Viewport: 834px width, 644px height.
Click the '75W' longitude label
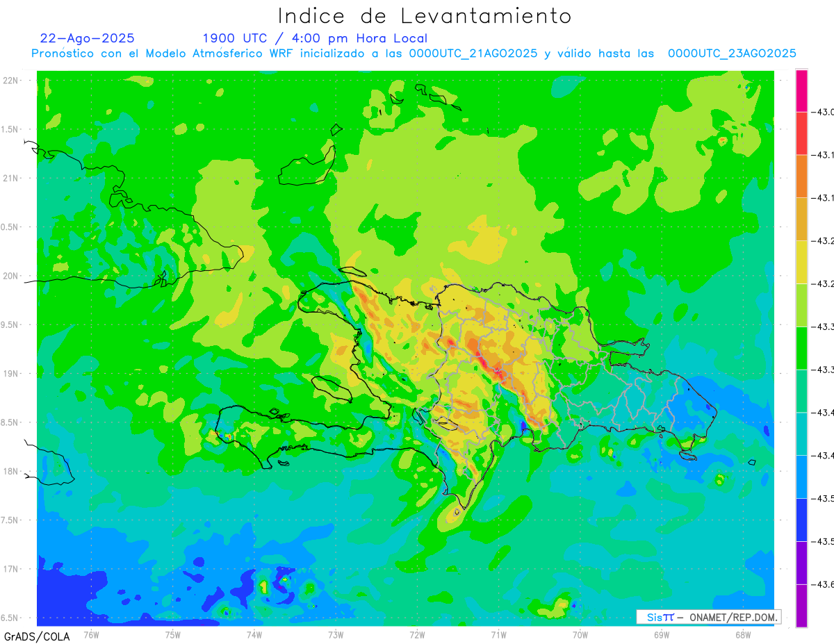click(173, 634)
